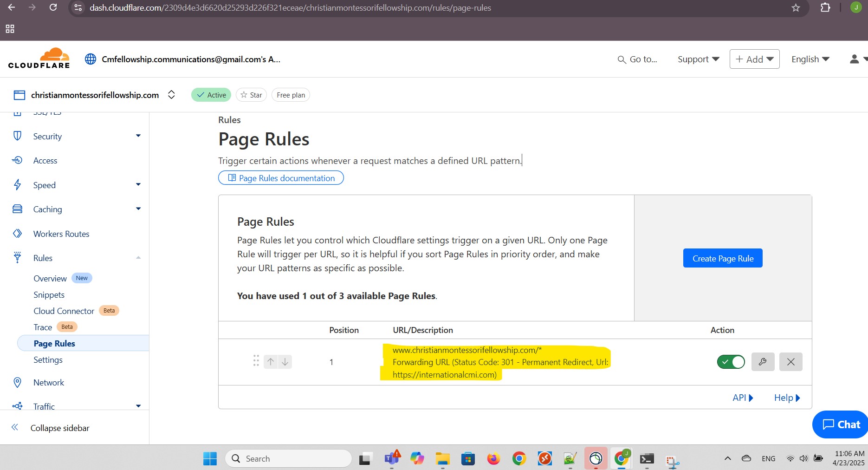Click the Cmfellowship.communications account name
The height and width of the screenshot is (470, 868).
click(x=191, y=59)
